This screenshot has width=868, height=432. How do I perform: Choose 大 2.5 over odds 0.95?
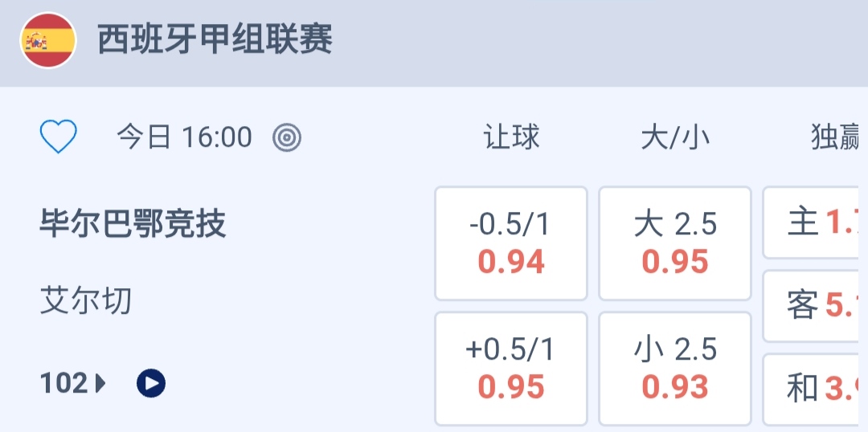coord(675,243)
